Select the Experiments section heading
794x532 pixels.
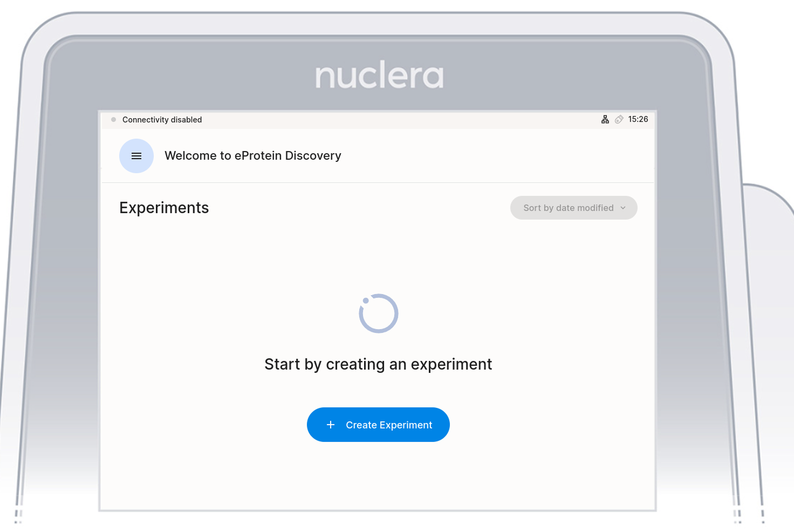164,208
